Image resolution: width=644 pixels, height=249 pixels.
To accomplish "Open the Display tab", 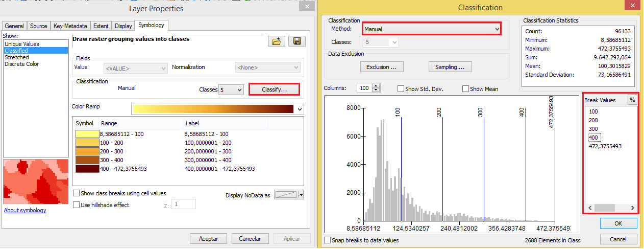I will pyautogui.click(x=123, y=26).
